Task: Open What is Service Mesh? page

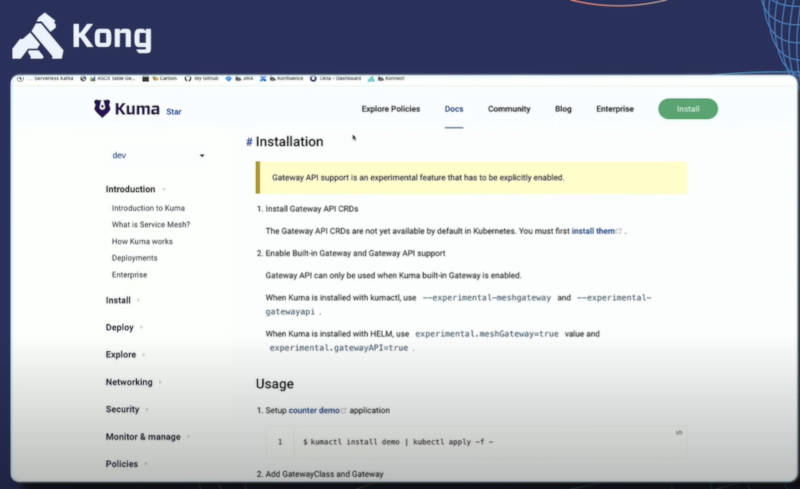Action: tap(151, 225)
